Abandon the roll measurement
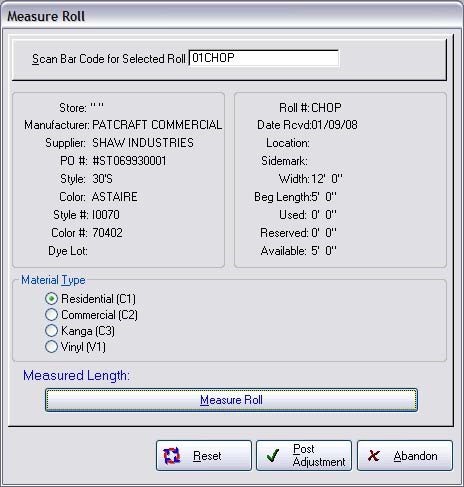The height and width of the screenshot is (487, 464). pyautogui.click(x=405, y=456)
